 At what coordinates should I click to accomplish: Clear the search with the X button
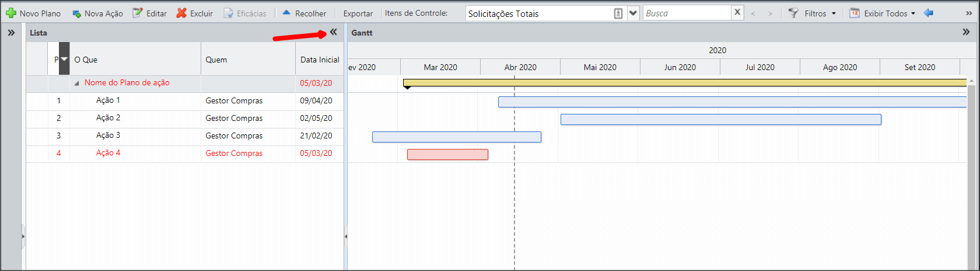[737, 12]
